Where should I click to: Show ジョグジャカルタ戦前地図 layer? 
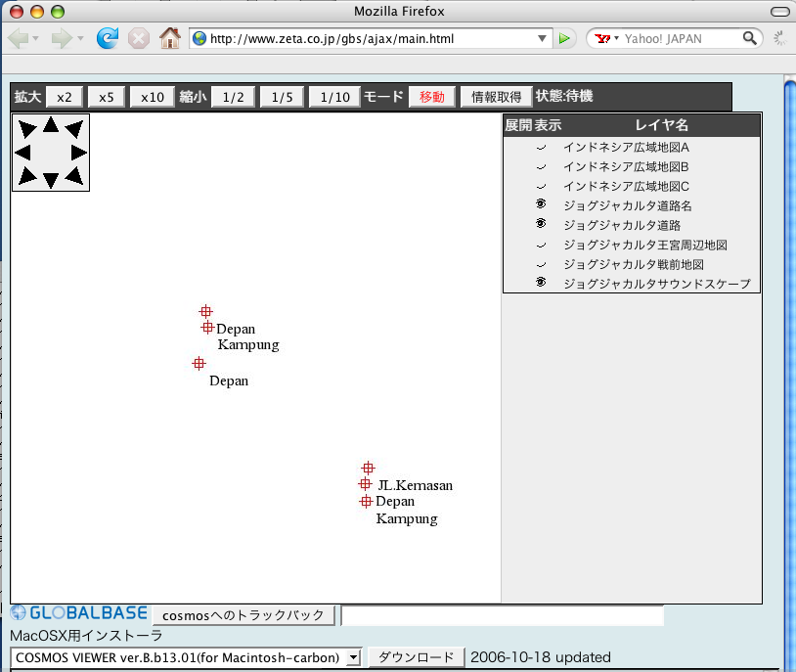tap(541, 265)
